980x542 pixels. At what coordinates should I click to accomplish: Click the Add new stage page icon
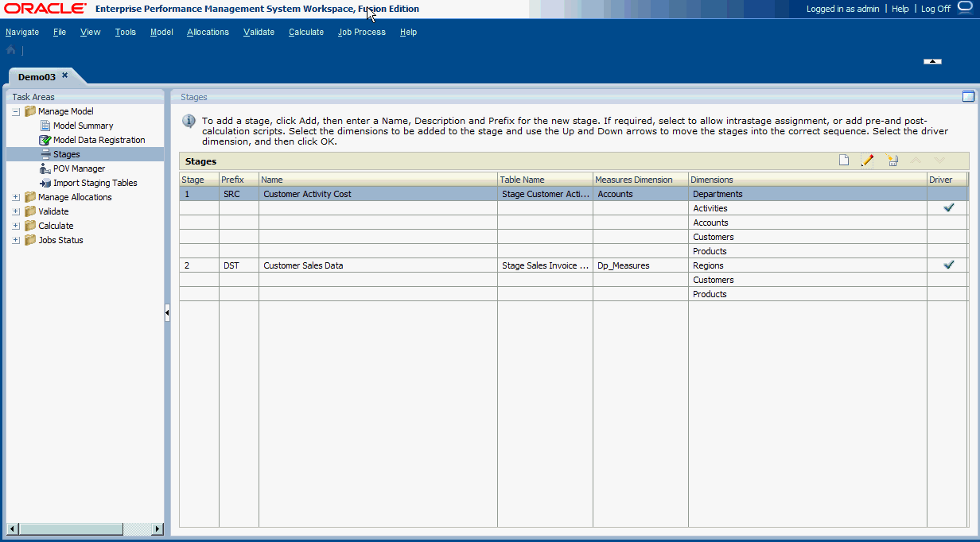pyautogui.click(x=844, y=161)
